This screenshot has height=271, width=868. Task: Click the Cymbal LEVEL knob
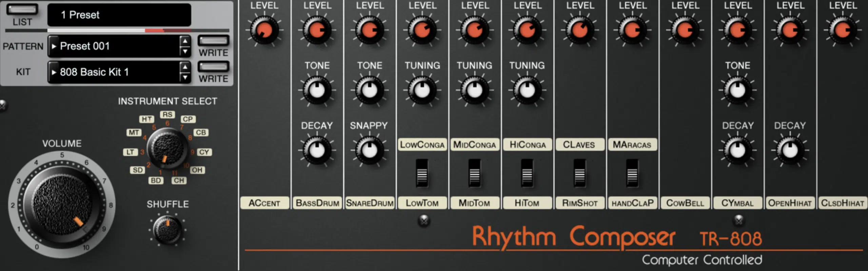737,30
